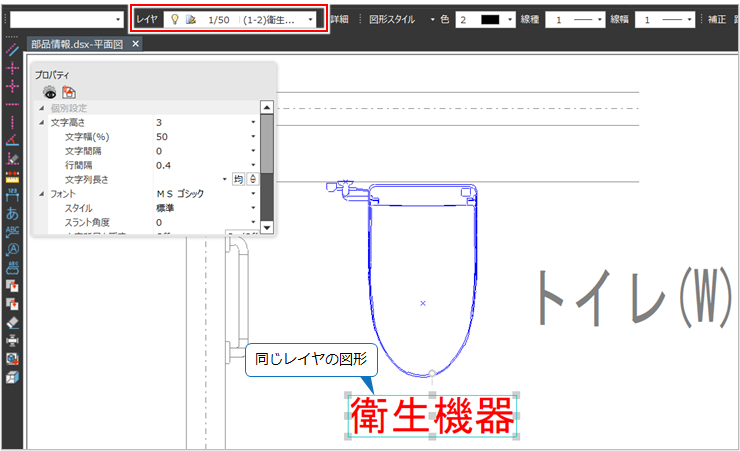Select the あ text input tool

click(13, 213)
